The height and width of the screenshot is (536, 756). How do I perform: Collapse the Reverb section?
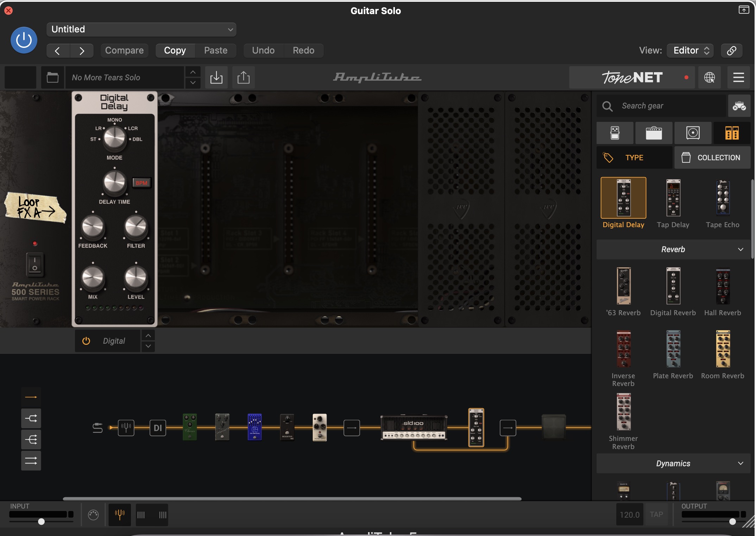673,249
